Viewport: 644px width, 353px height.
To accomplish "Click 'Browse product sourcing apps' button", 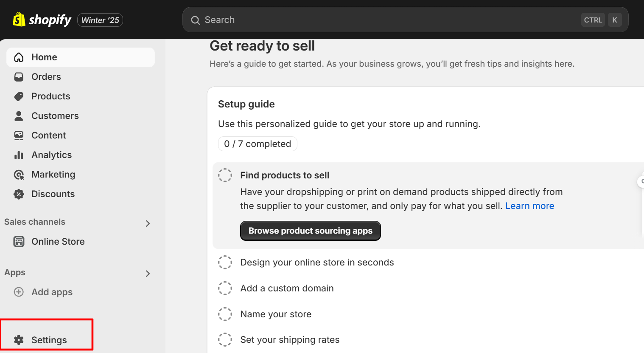I will tap(310, 231).
